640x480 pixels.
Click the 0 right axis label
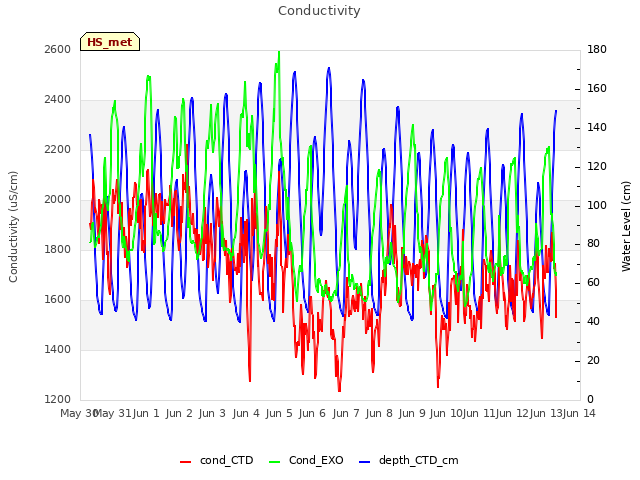590,399
